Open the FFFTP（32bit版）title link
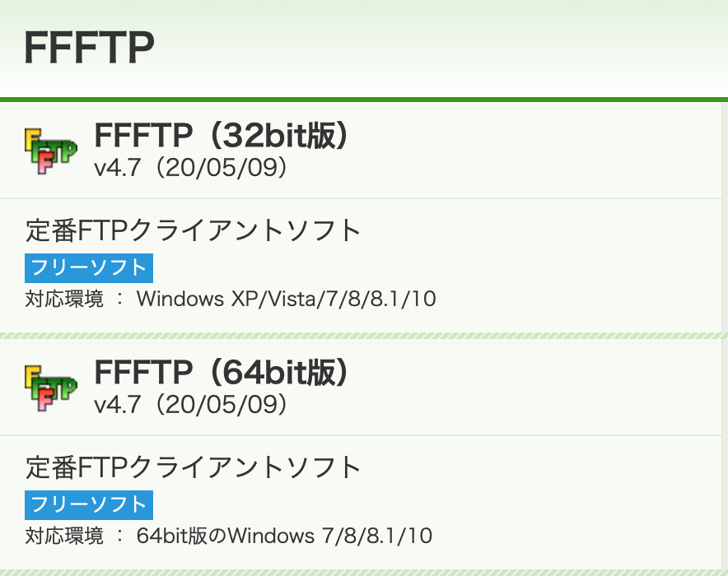This screenshot has height=576, width=728. (x=221, y=137)
